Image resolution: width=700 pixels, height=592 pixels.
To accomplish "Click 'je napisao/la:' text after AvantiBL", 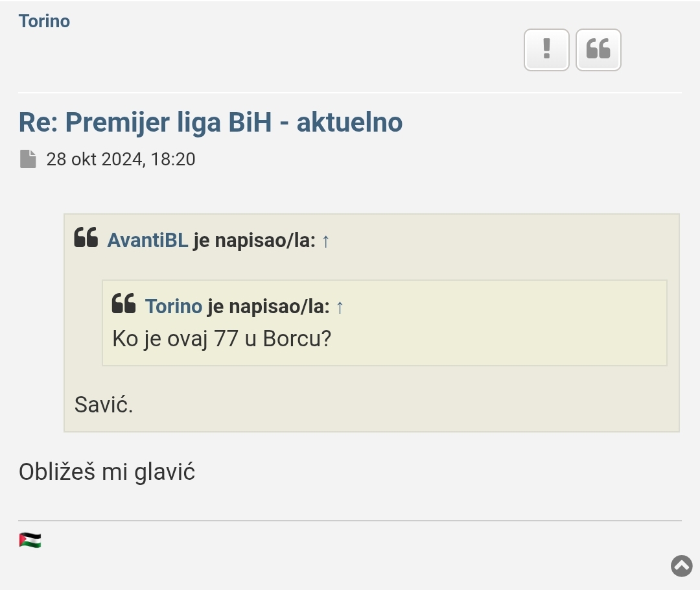I will 254,240.
